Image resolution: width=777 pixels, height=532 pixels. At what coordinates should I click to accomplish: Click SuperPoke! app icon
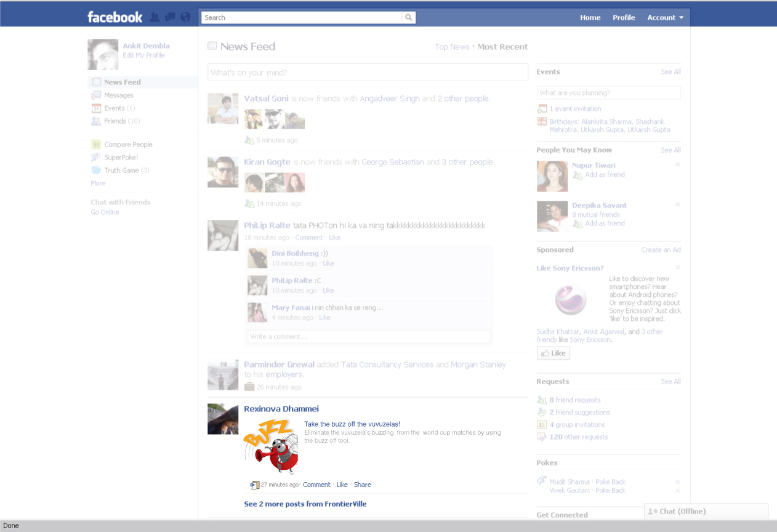coord(96,157)
